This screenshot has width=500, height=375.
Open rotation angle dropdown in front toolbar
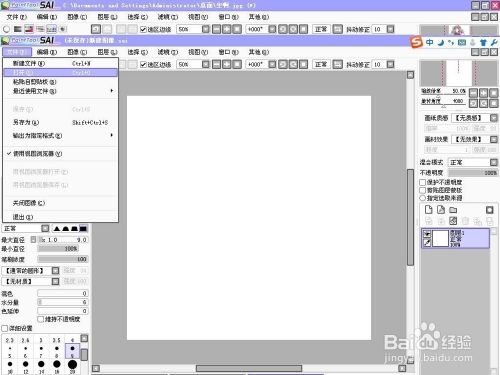point(272,64)
